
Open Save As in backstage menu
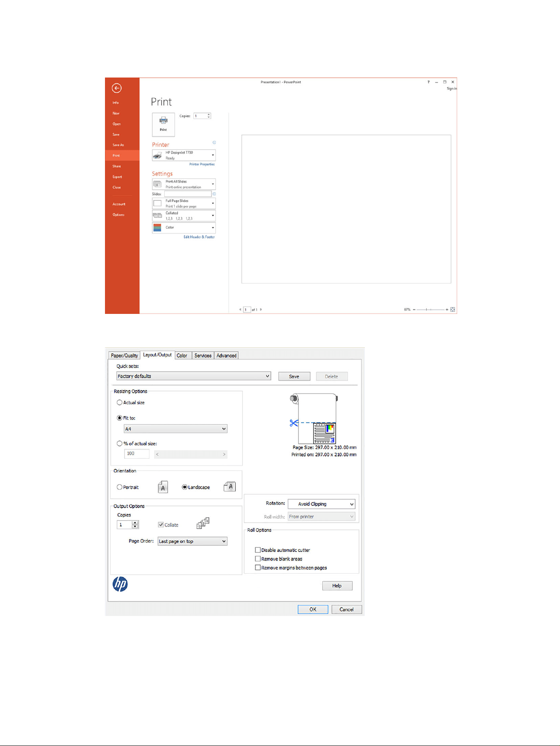(x=118, y=145)
